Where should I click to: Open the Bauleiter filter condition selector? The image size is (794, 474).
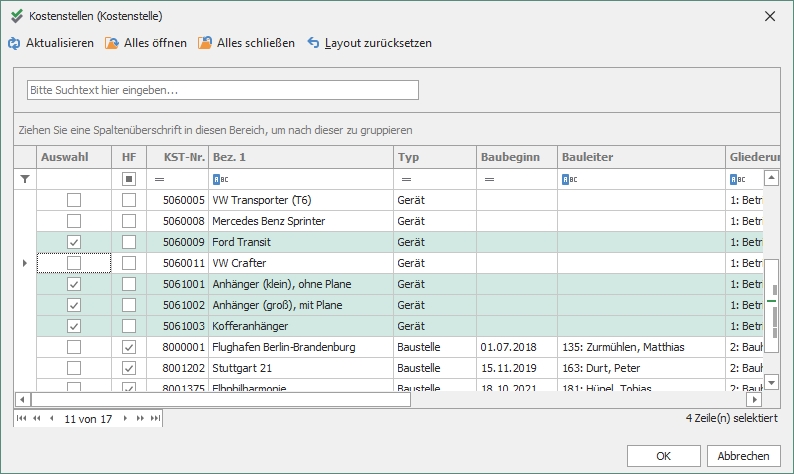[x=569, y=179]
